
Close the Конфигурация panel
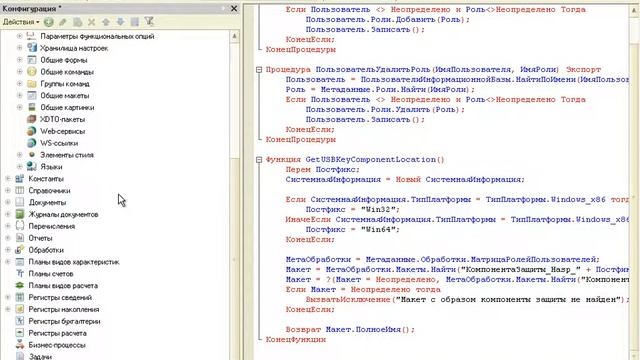[x=234, y=8]
